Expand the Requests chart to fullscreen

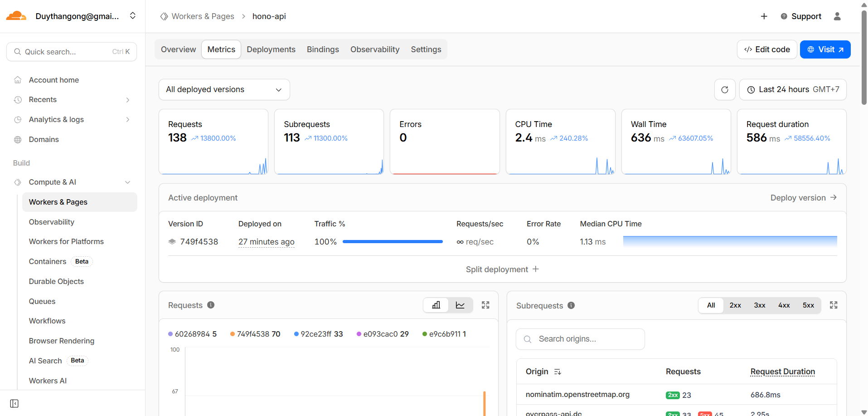point(485,305)
